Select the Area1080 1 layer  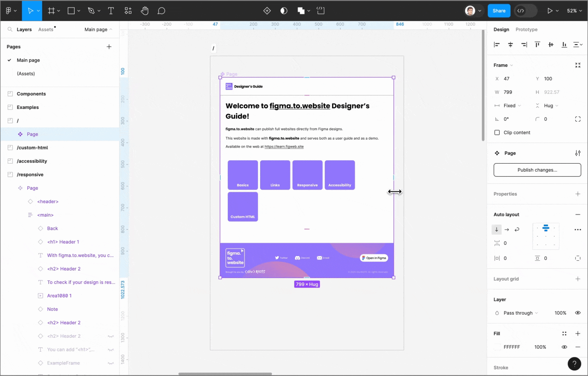(x=59, y=296)
